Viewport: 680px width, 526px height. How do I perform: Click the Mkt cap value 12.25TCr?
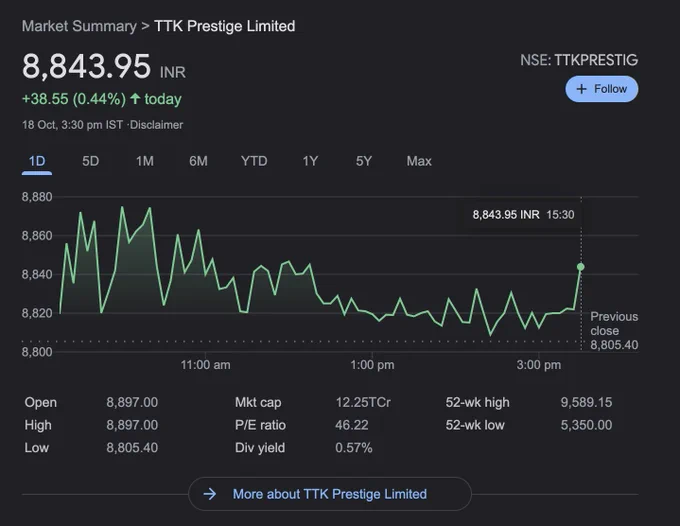(363, 402)
